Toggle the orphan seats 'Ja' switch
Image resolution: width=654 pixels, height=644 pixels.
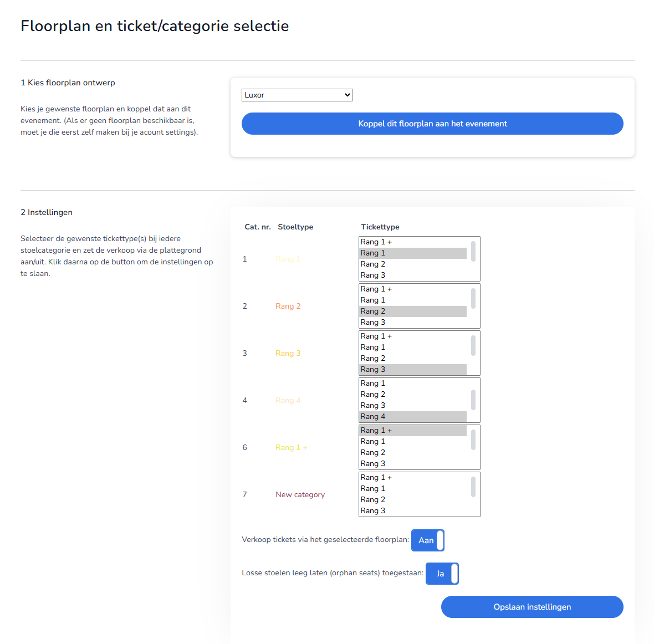[442, 574]
